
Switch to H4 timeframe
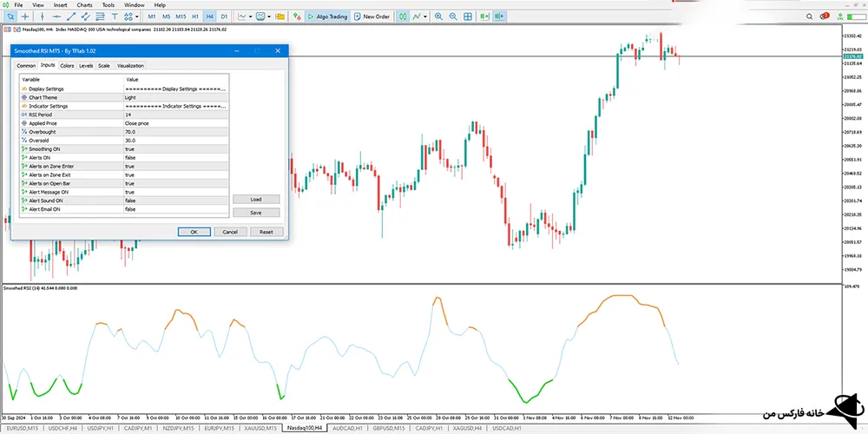click(209, 16)
